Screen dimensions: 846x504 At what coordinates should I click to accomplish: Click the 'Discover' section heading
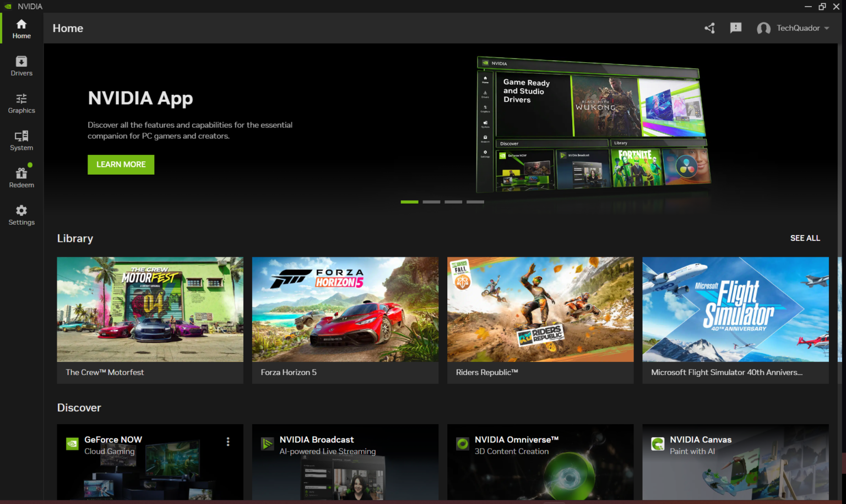coord(79,408)
